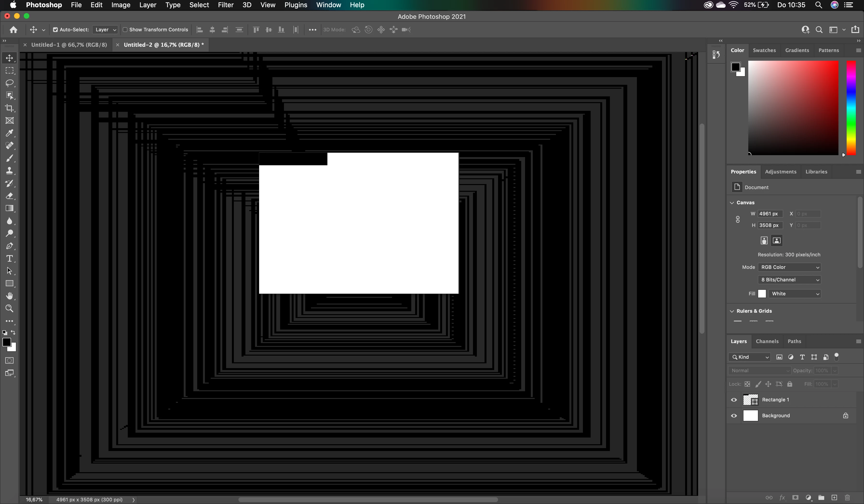Select the Lasso tool
Viewport: 864px width, 504px height.
click(10, 83)
